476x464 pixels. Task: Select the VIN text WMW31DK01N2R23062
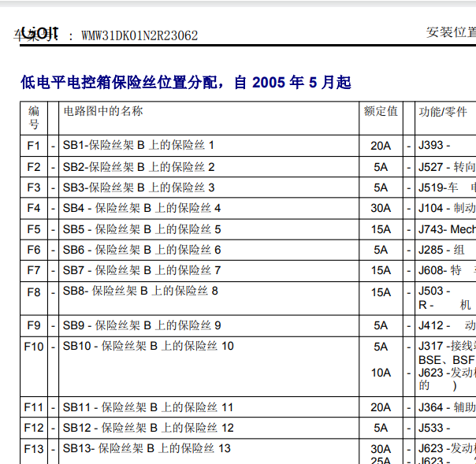click(139, 35)
